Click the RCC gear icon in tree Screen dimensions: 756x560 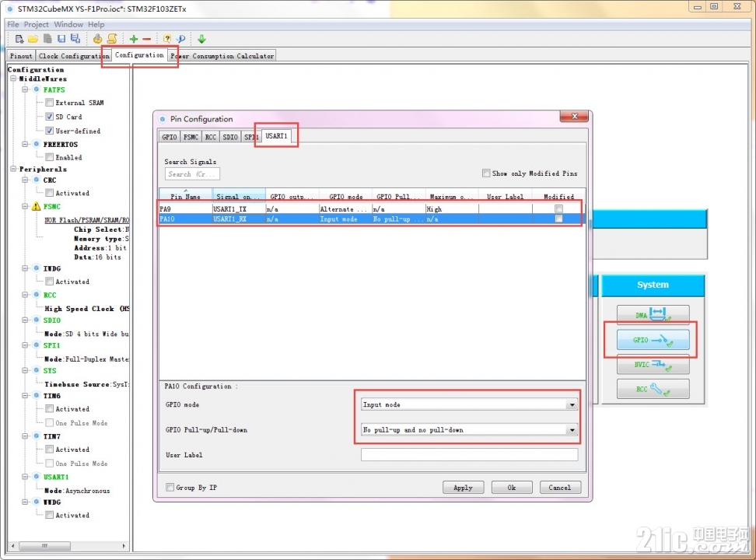36,295
